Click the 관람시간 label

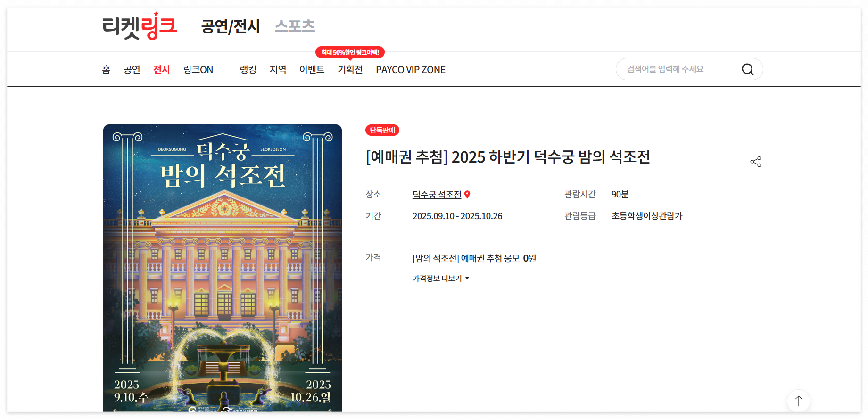(580, 194)
